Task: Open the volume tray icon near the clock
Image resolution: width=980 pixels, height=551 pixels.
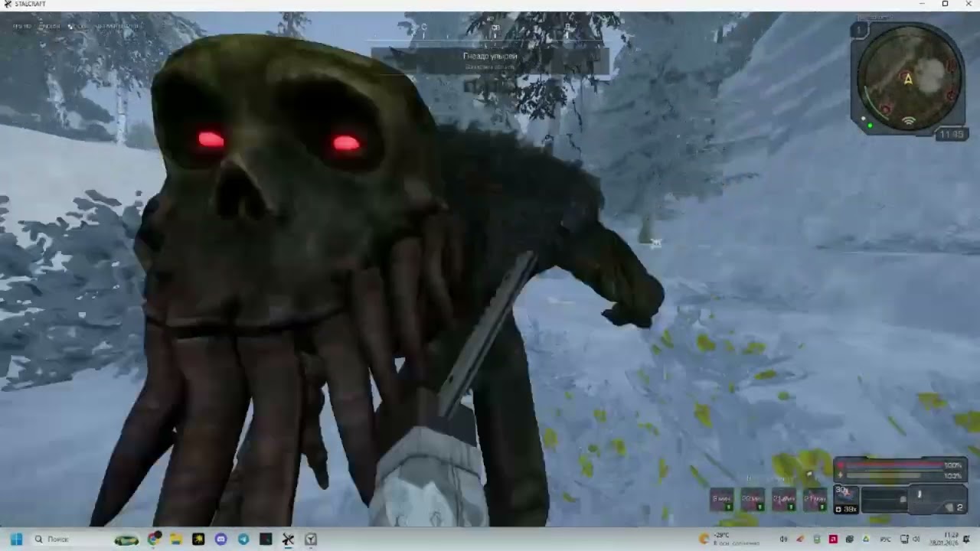Action: tap(916, 540)
